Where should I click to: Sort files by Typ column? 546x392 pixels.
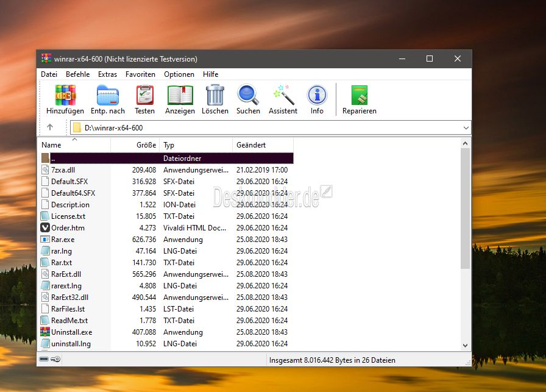click(x=196, y=145)
